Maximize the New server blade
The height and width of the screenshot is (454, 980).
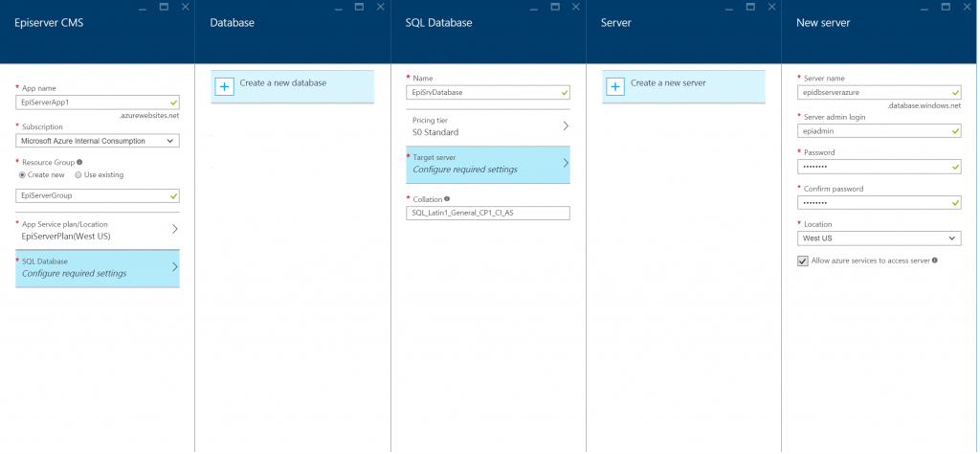[x=946, y=7]
